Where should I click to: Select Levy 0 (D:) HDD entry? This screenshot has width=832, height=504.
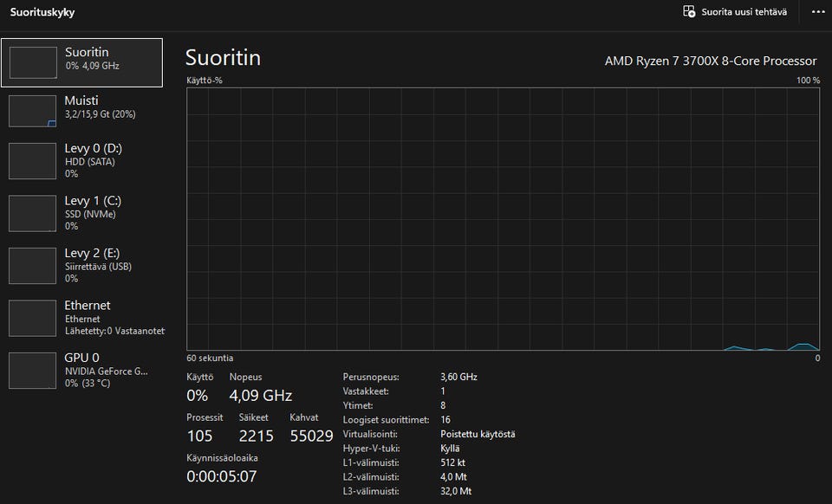pos(81,160)
